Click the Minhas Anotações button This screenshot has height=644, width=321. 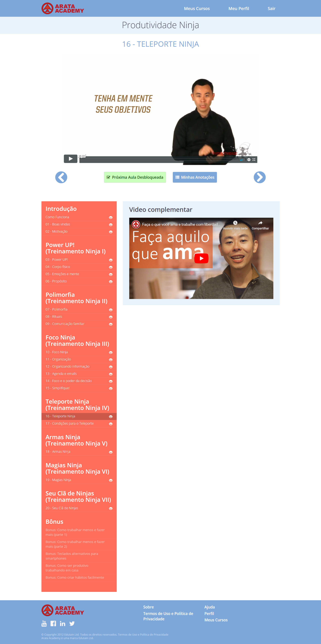click(195, 177)
